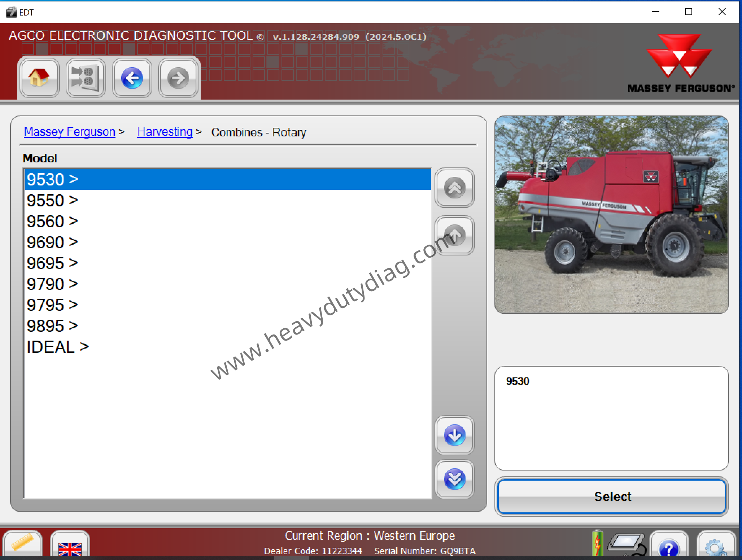
Task: Click the combine harvester photo
Action: pyautogui.click(x=611, y=214)
